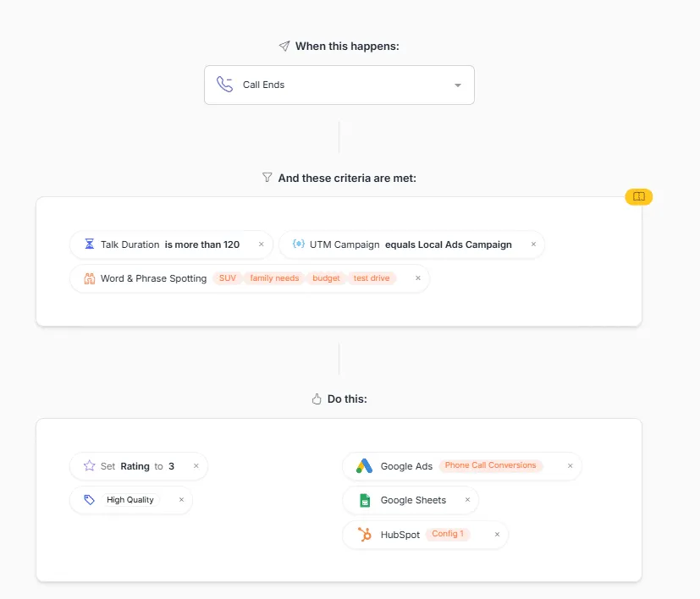Image resolution: width=700 pixels, height=599 pixels.
Task: Click the Do this heading
Action: [x=347, y=399]
